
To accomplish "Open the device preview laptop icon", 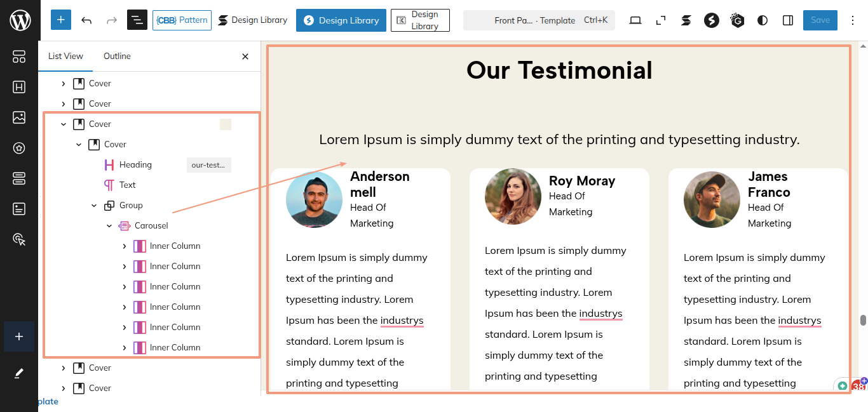I will [x=635, y=20].
